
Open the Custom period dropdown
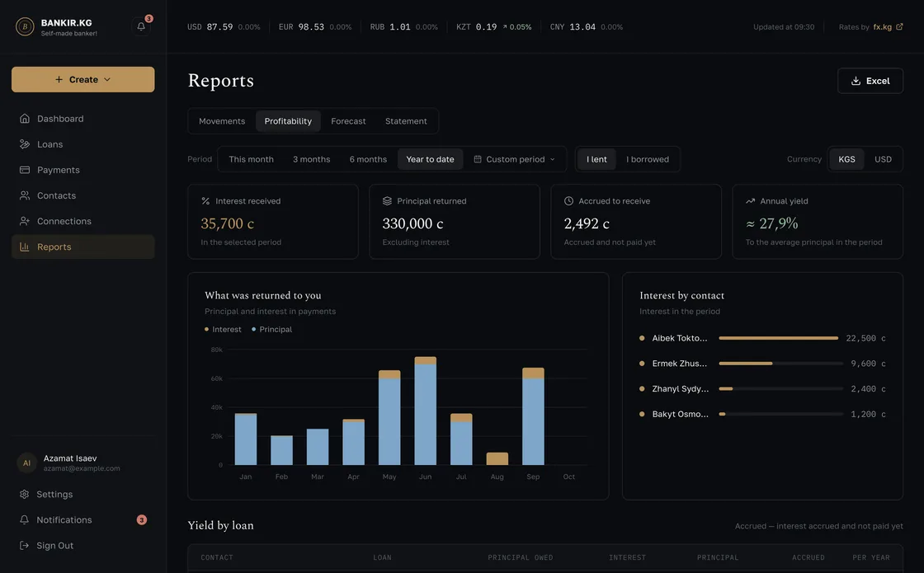tap(515, 159)
